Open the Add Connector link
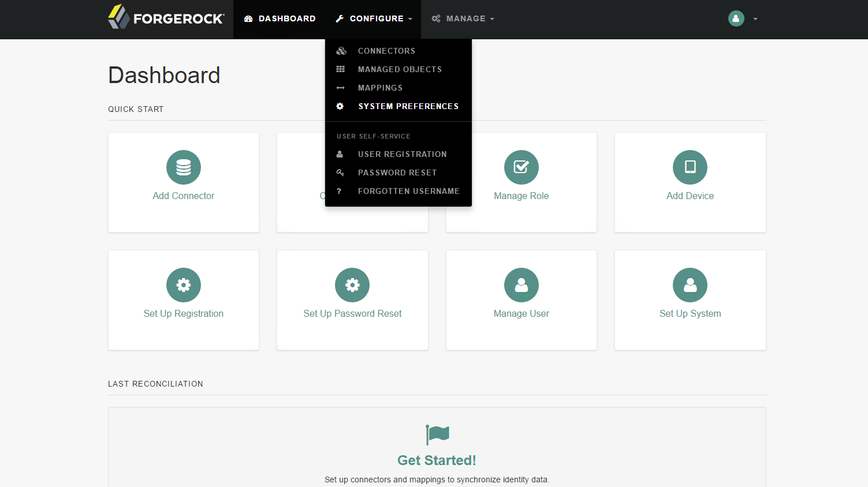The width and height of the screenshot is (868, 487). (x=184, y=196)
